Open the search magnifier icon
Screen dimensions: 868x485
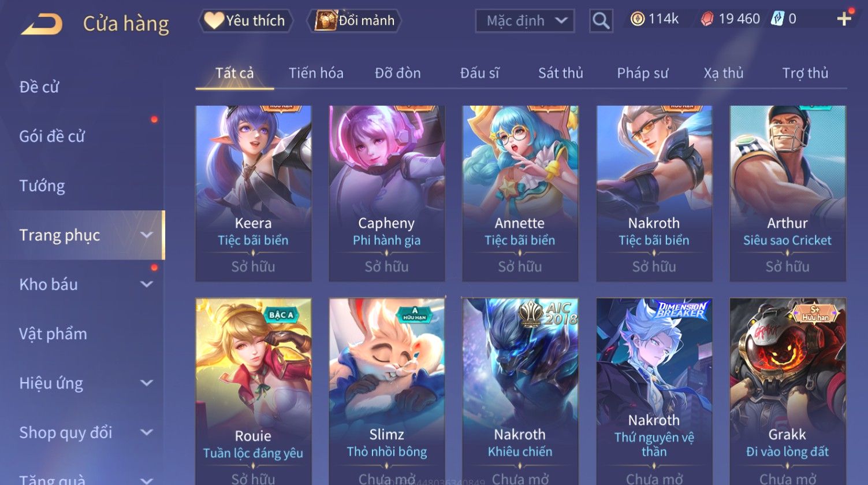[x=601, y=21]
